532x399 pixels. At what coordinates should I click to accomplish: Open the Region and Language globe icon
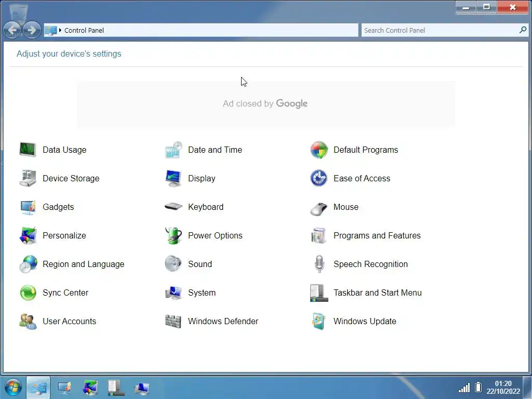pos(28,264)
